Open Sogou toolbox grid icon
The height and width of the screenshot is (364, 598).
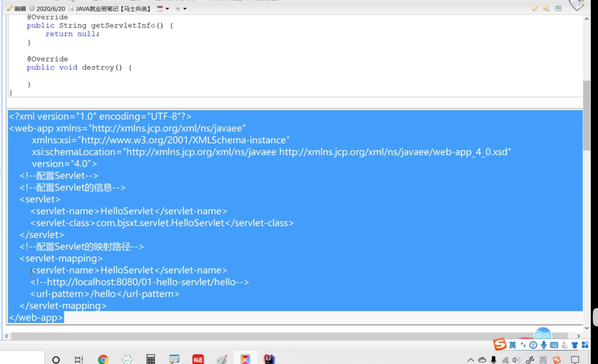click(x=585, y=345)
